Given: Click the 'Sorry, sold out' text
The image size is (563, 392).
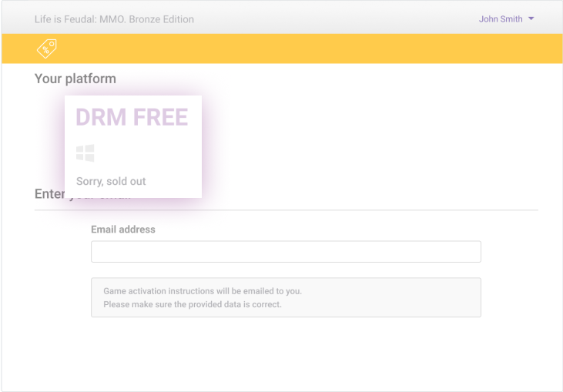Looking at the screenshot, I should click(111, 181).
